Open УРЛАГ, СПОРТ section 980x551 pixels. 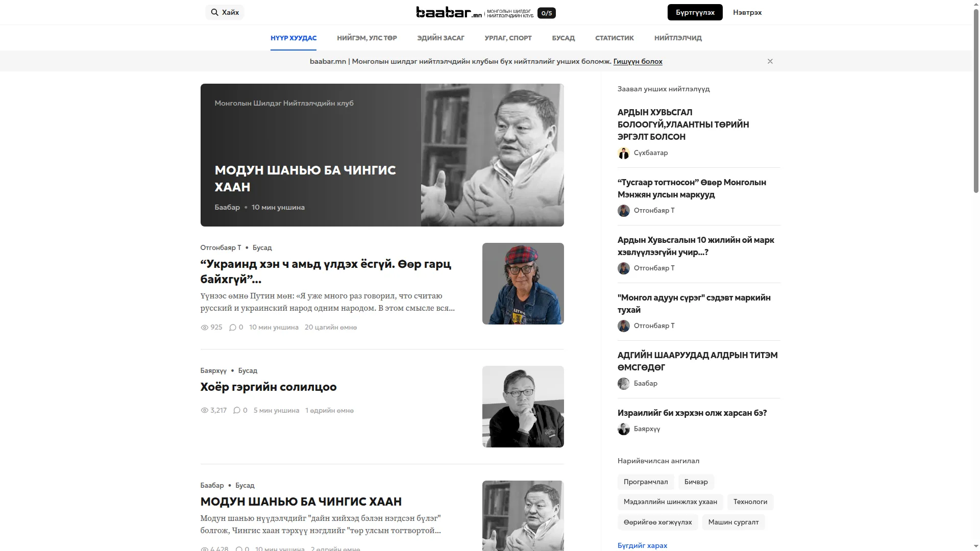tap(508, 38)
